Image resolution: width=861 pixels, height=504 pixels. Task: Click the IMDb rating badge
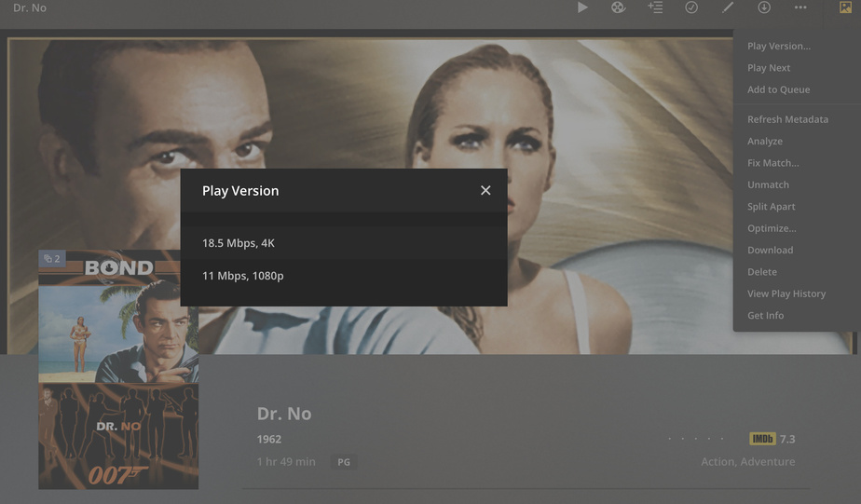762,439
